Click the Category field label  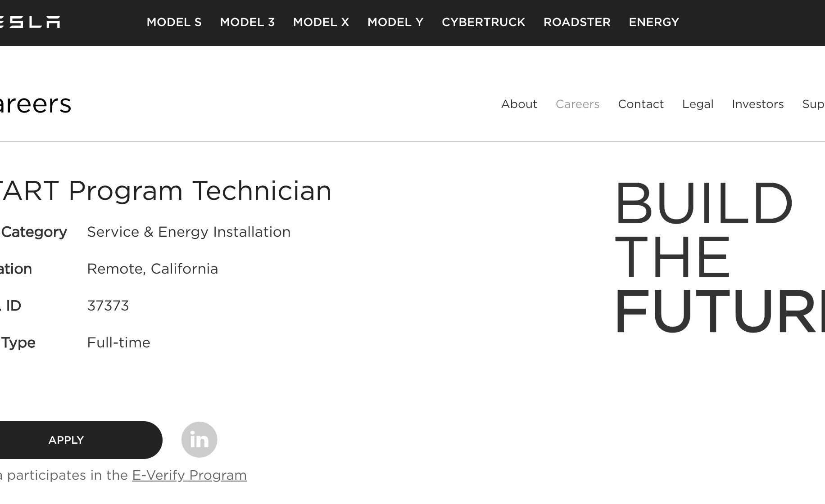point(34,232)
